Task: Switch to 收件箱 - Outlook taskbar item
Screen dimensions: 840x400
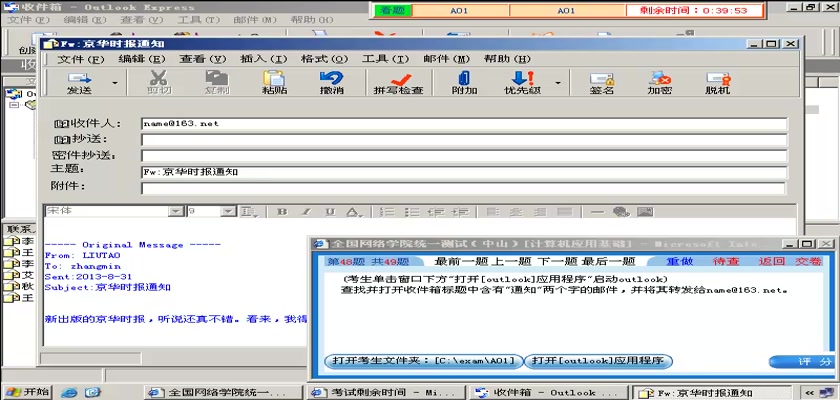Action: (x=547, y=392)
